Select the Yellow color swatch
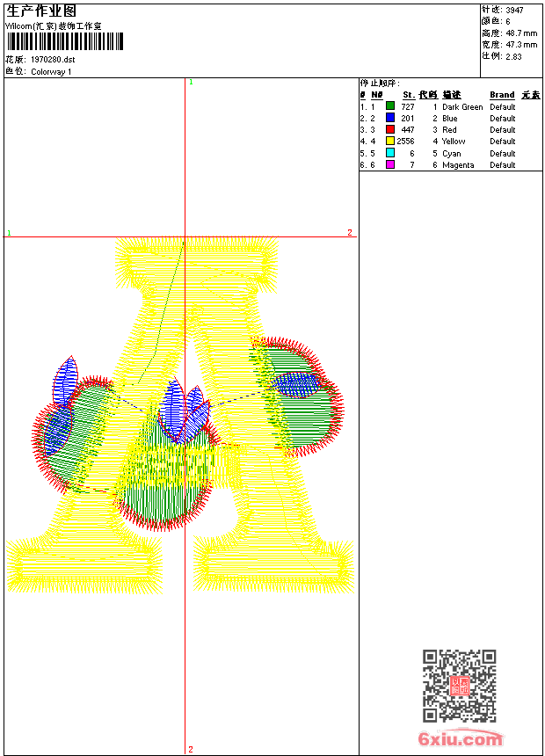The height and width of the screenshot is (756, 545). point(390,141)
